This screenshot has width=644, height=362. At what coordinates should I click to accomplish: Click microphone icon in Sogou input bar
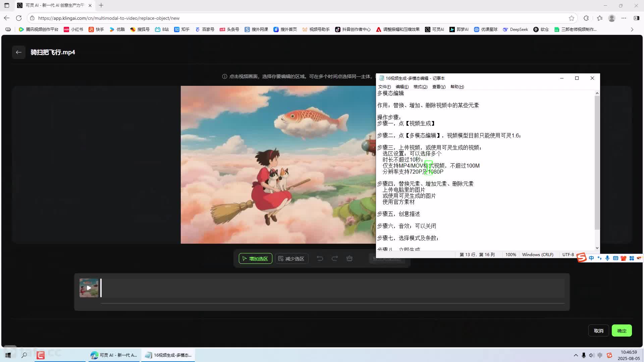[x=607, y=258]
